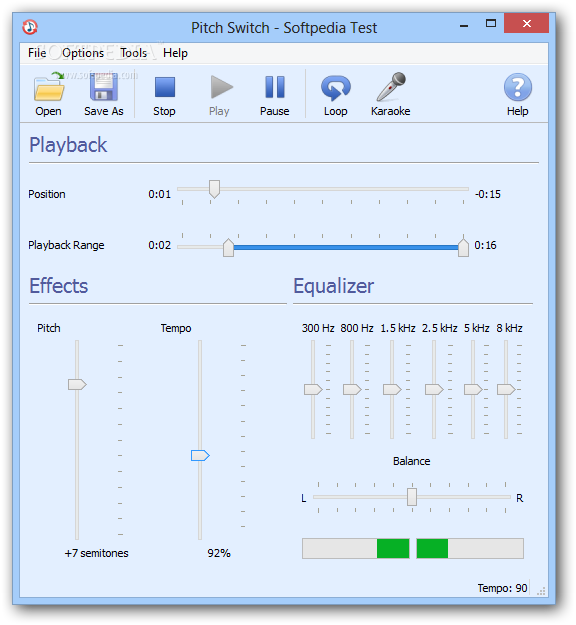Viewport: 576px width, 625px height.
Task: Click the 1.5 kHz equalizer slider thumb
Action: click(x=392, y=389)
